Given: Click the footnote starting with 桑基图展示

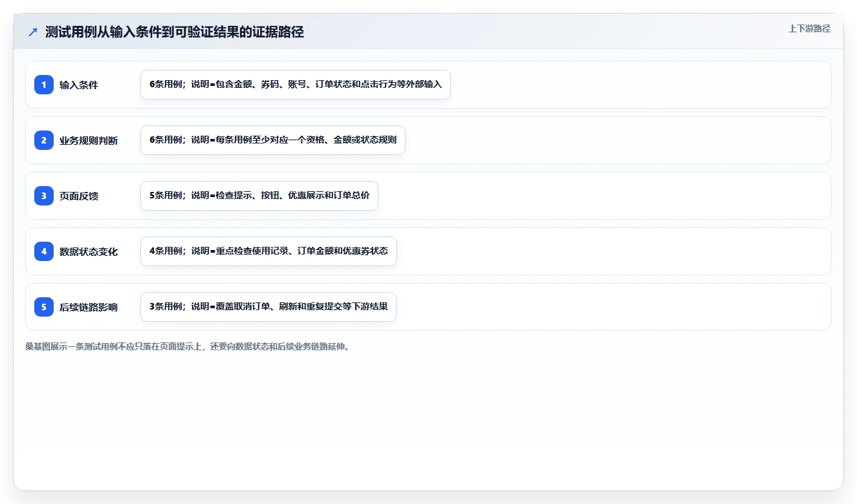Looking at the screenshot, I should [188, 346].
